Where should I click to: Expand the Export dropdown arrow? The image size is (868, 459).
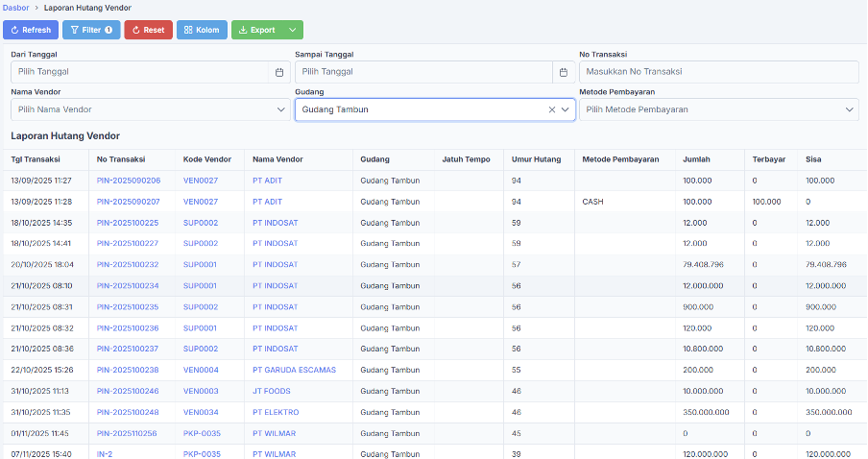coord(293,30)
